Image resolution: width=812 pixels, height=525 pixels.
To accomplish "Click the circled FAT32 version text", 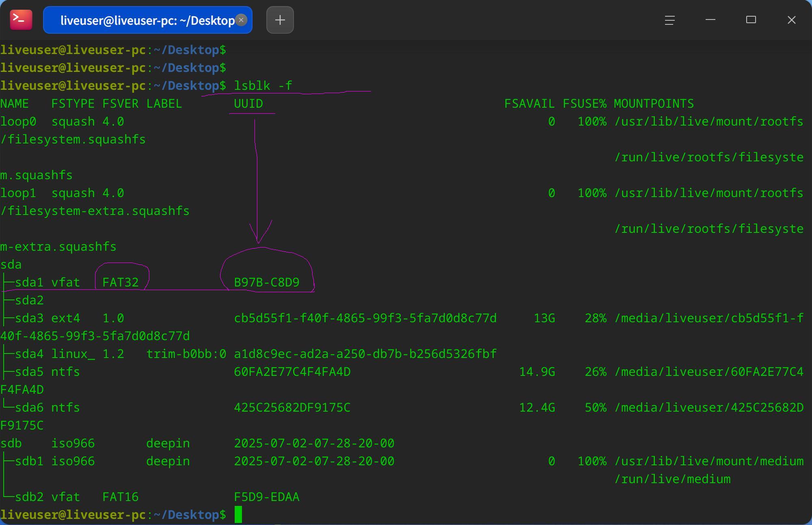I will [x=120, y=282].
